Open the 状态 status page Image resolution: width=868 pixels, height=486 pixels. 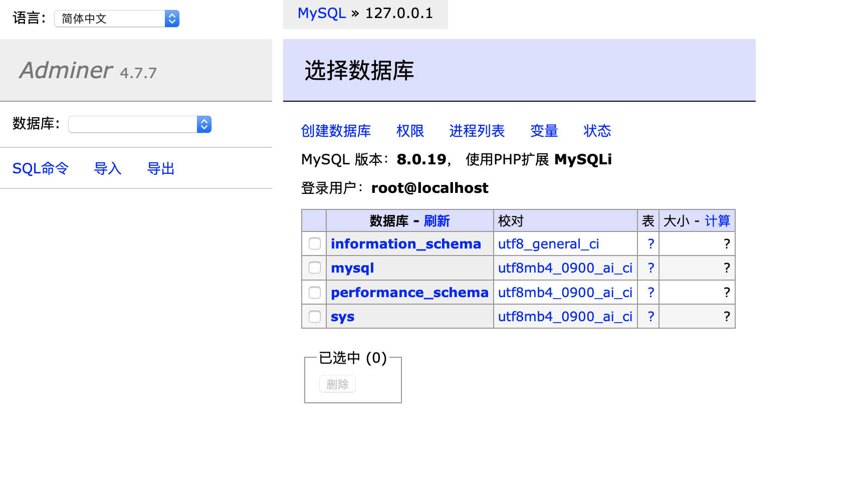(x=597, y=131)
